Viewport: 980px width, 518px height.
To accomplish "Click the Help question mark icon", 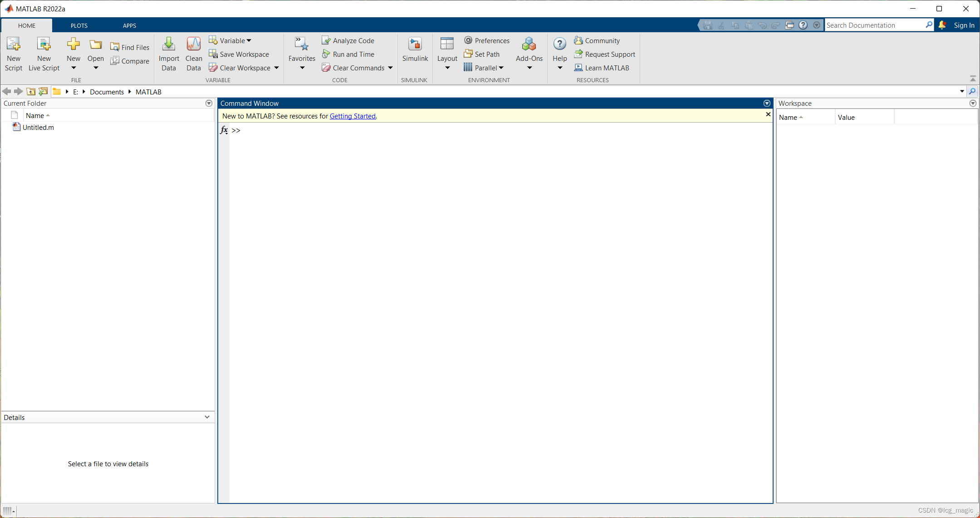I will point(560,44).
